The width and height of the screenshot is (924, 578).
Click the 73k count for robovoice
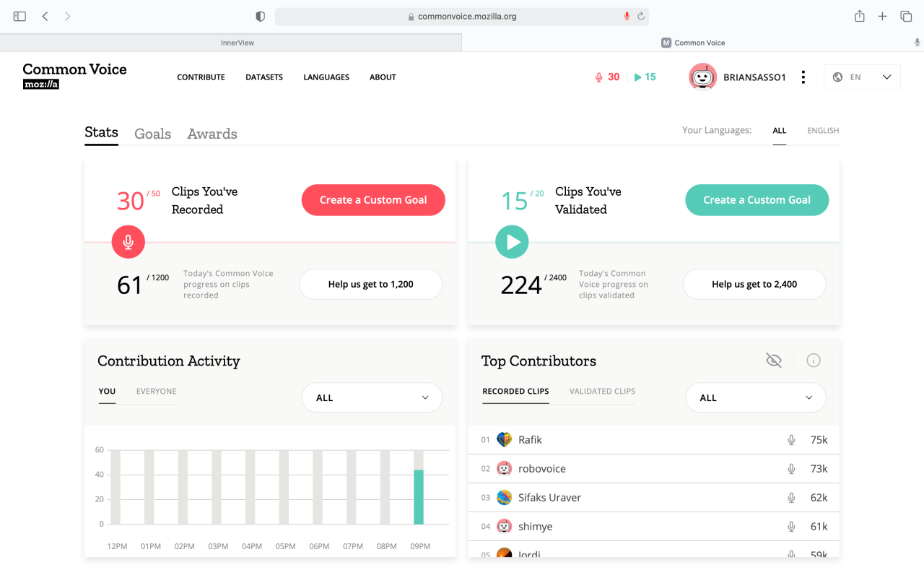819,468
